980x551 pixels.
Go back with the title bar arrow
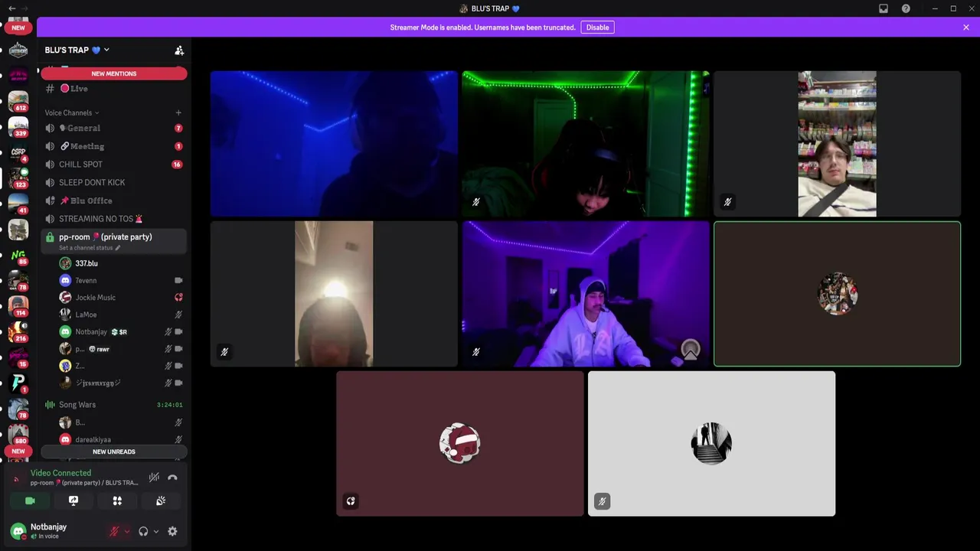pos(11,8)
